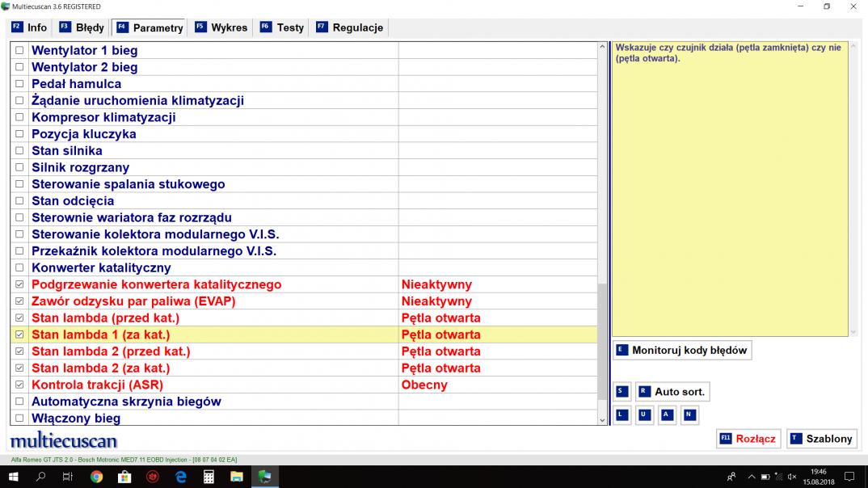Click the A shortcut button

[x=666, y=415]
